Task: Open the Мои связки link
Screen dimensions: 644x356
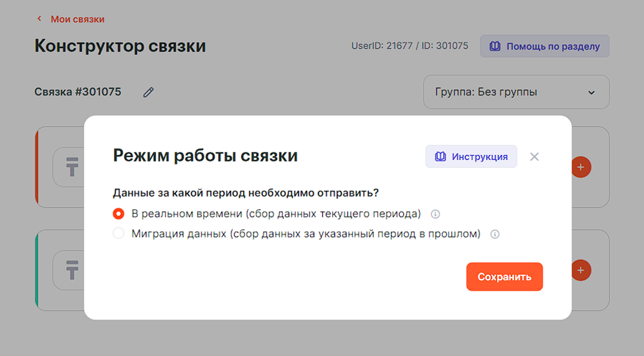Action: 77,19
